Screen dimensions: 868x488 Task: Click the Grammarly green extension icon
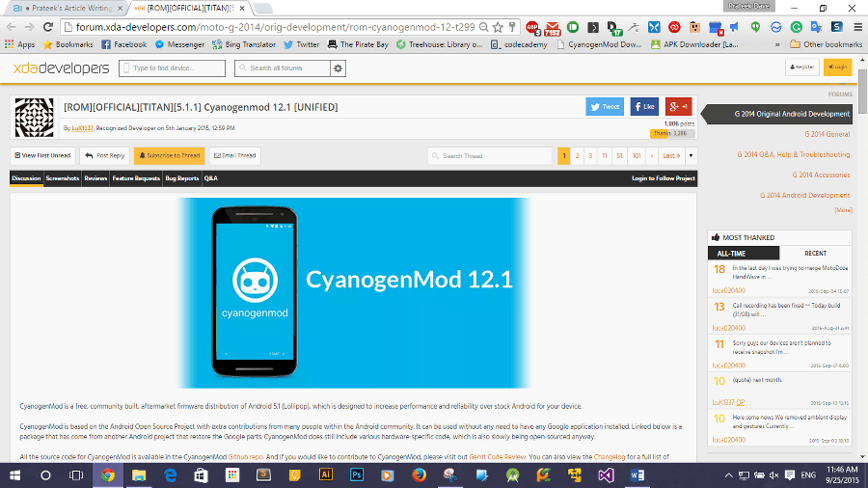[797, 27]
